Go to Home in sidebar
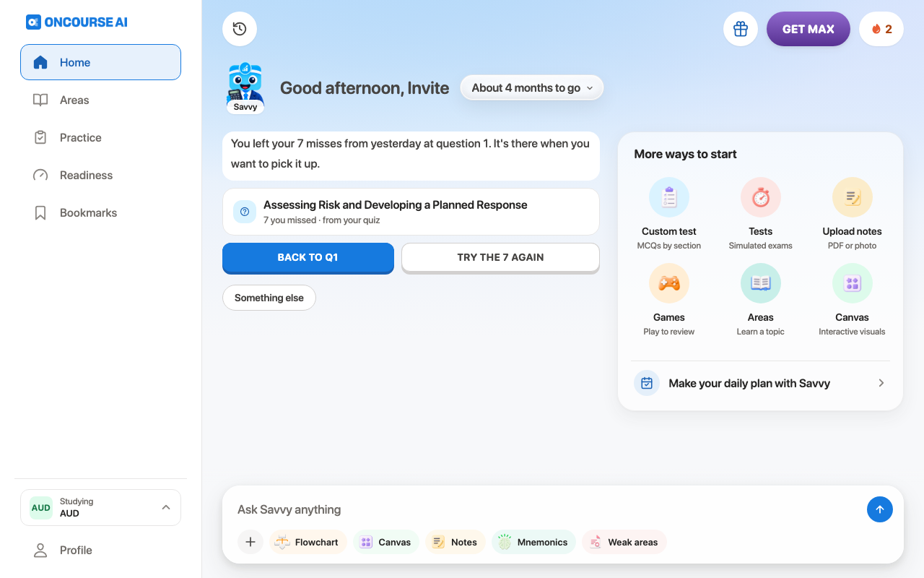 coord(100,62)
